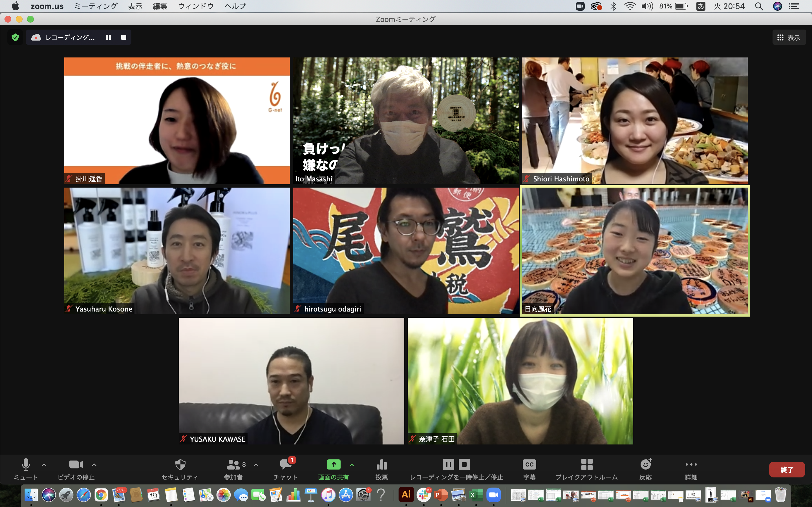Click the red End (終了) button
This screenshot has height=507, width=812.
(x=787, y=470)
